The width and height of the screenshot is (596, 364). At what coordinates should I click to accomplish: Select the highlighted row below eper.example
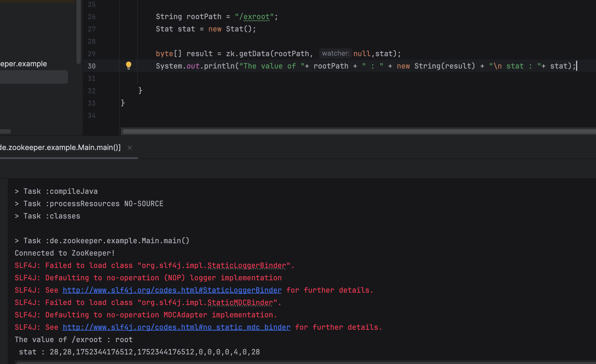[33, 77]
